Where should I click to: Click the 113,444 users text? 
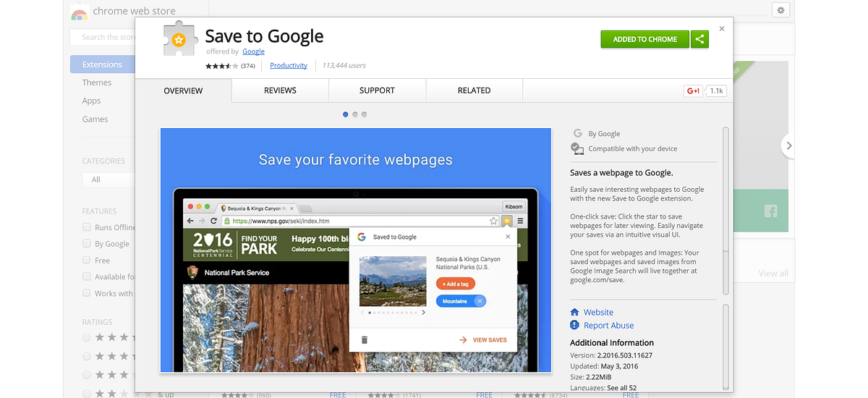pyautogui.click(x=344, y=65)
